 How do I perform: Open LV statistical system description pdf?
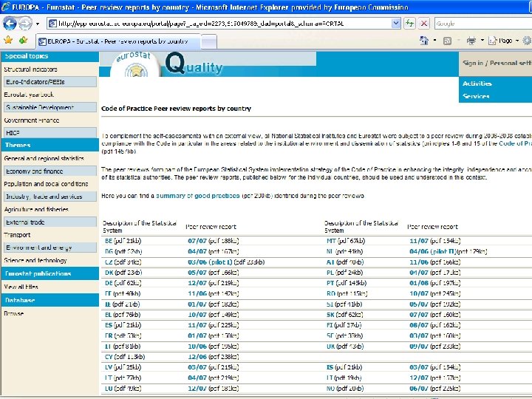coord(108,367)
